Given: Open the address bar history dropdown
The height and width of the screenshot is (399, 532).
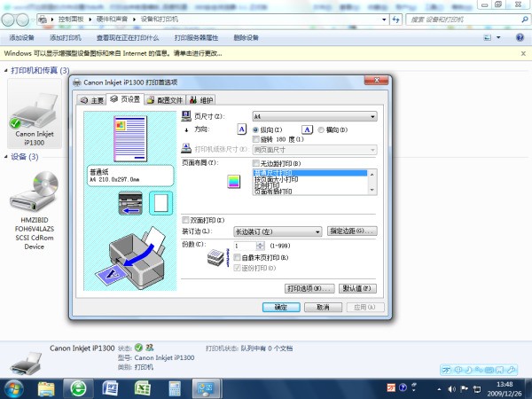Looking at the screenshot, I should click(384, 20).
